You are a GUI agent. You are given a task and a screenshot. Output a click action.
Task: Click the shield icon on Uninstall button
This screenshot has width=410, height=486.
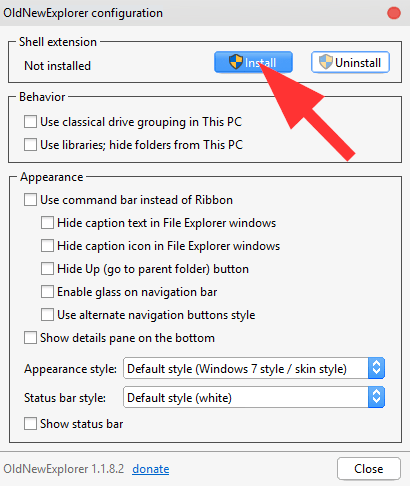326,62
